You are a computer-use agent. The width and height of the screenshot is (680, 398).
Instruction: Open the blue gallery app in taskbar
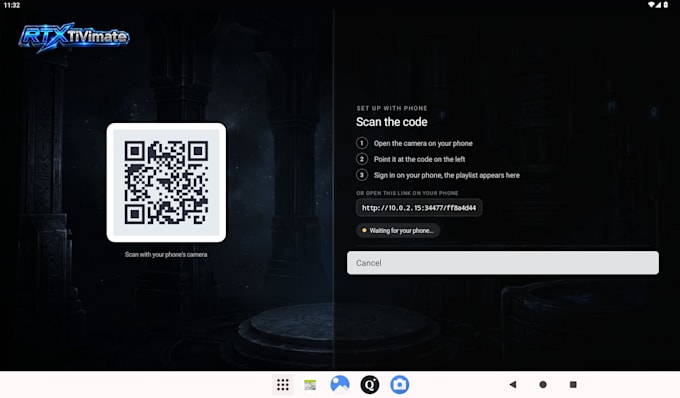click(x=340, y=385)
